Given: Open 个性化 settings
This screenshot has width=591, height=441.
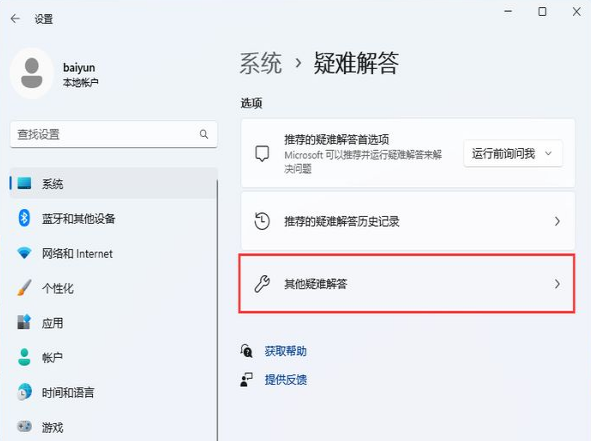Looking at the screenshot, I should pos(113,288).
